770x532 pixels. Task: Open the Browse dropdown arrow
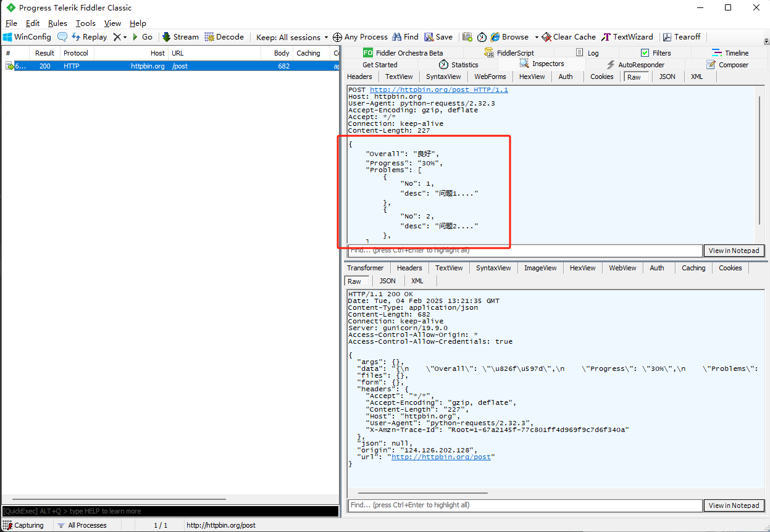tap(537, 37)
